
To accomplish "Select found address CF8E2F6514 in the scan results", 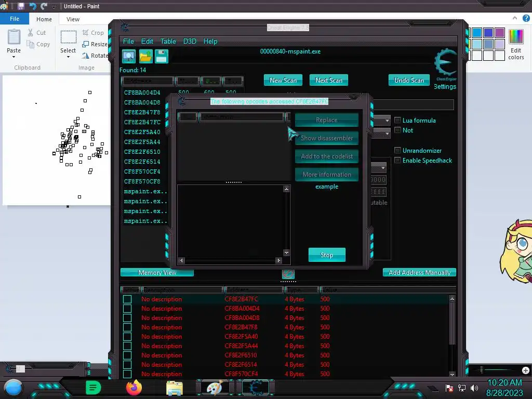I will 142,162.
